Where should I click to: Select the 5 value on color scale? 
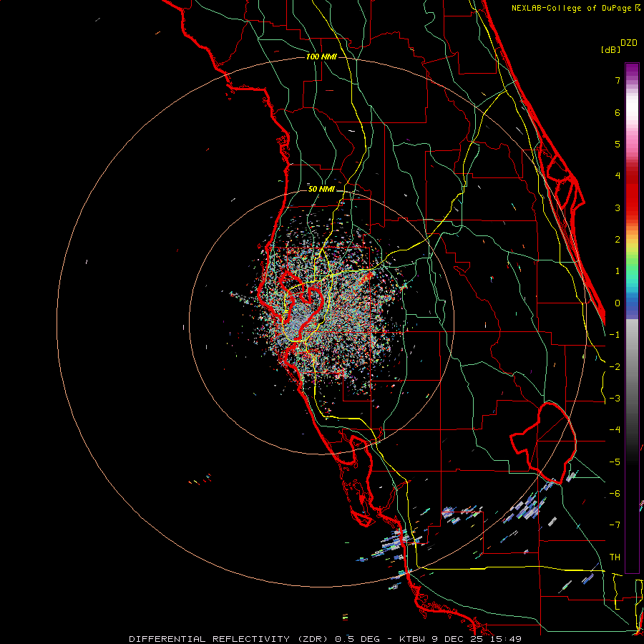pos(618,144)
